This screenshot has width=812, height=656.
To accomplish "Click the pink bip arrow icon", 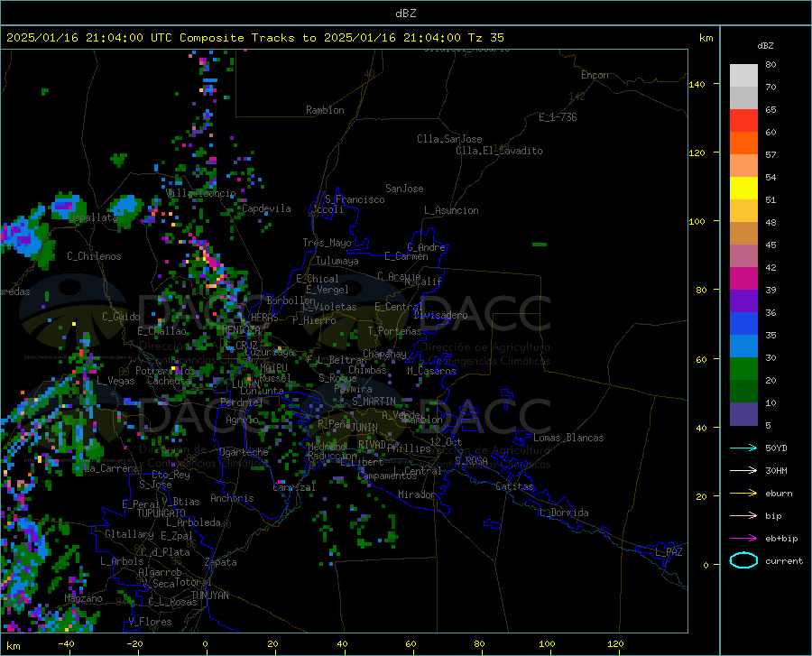I will coord(743,516).
